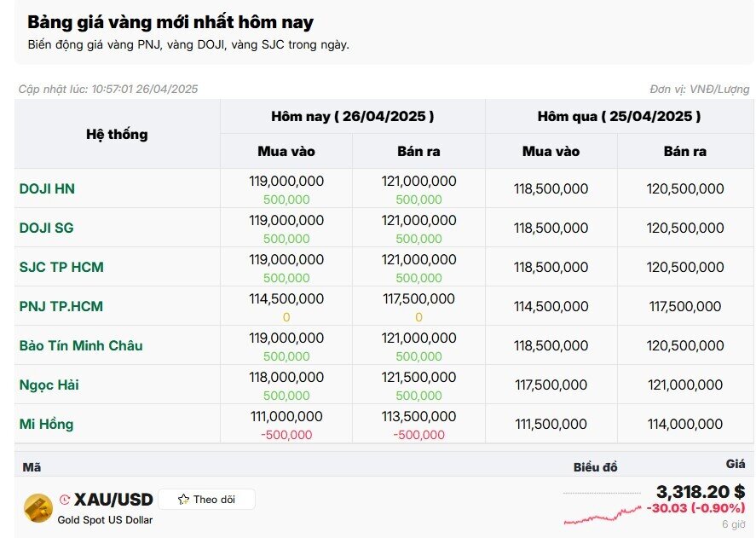The width and height of the screenshot is (756, 538).
Task: Click Ngọc Hải yesterday's buy 117,500,000
Action: point(551,385)
